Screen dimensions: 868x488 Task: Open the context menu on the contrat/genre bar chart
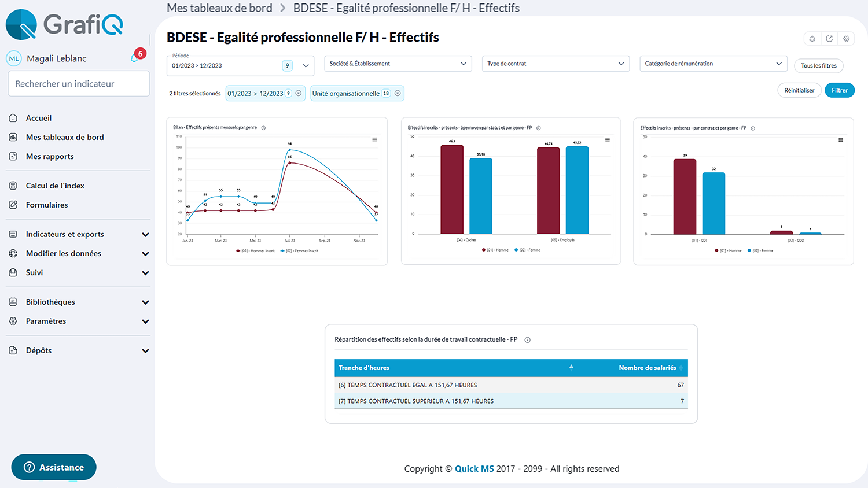pos(840,139)
